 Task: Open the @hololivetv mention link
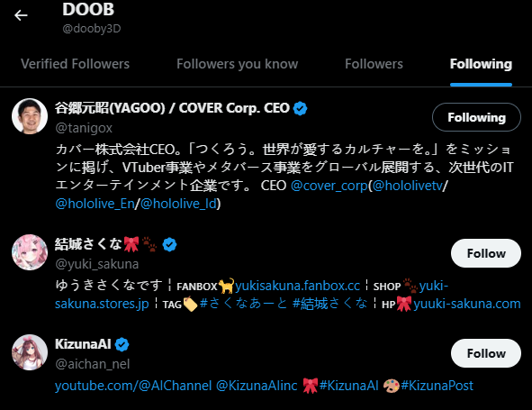(407, 186)
